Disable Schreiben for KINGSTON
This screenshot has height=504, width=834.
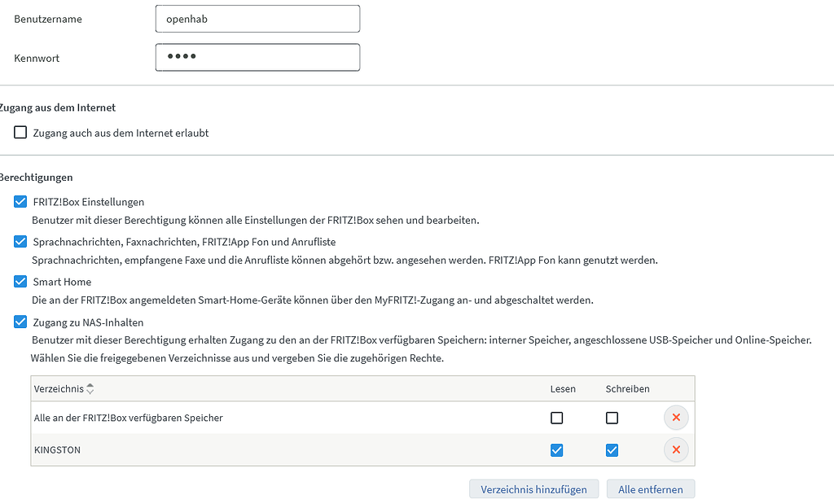pyautogui.click(x=612, y=449)
